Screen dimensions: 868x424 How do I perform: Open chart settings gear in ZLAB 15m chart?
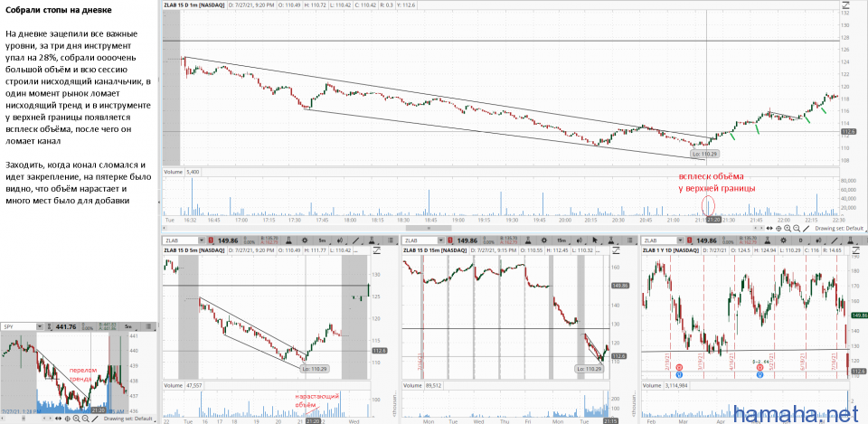click(x=544, y=240)
